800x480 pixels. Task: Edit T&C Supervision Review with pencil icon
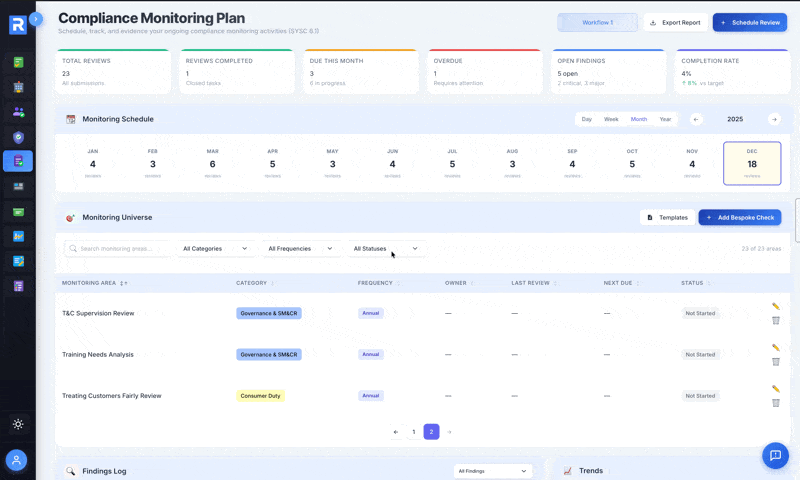[x=776, y=306]
